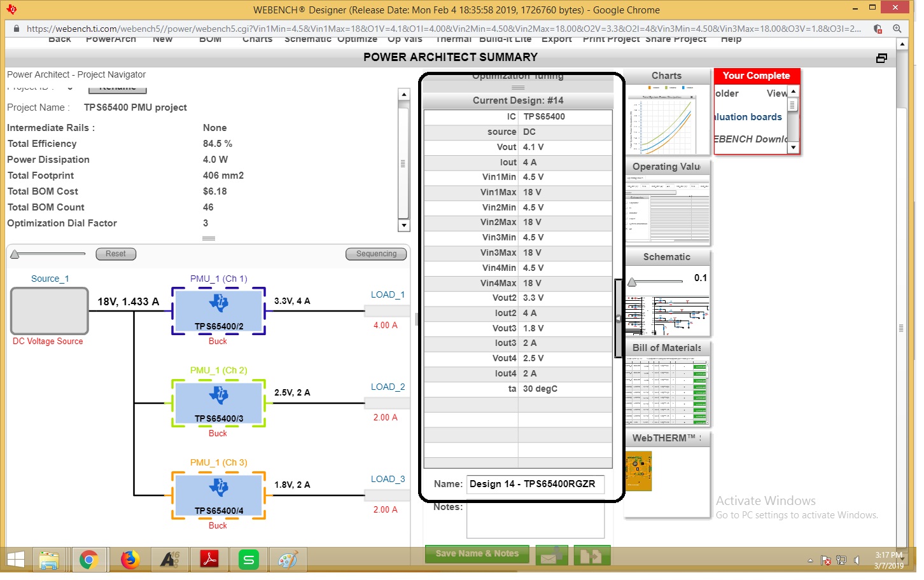The image size is (924, 580).
Task: Open Paint from the taskbar
Action: [x=288, y=560]
